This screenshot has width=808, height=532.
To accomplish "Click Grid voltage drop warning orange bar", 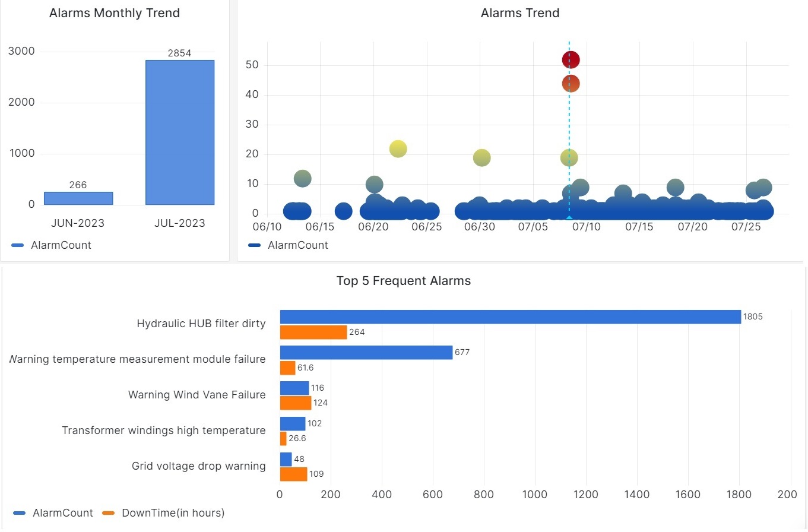I will pos(293,474).
